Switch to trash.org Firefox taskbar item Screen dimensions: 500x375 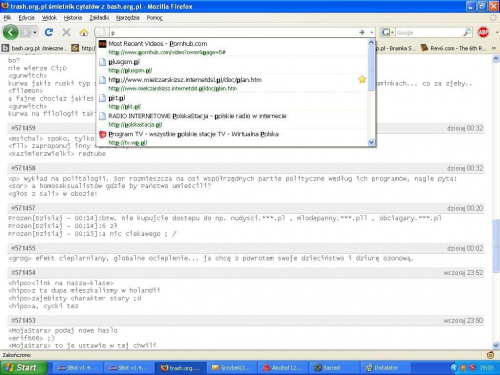point(181,368)
